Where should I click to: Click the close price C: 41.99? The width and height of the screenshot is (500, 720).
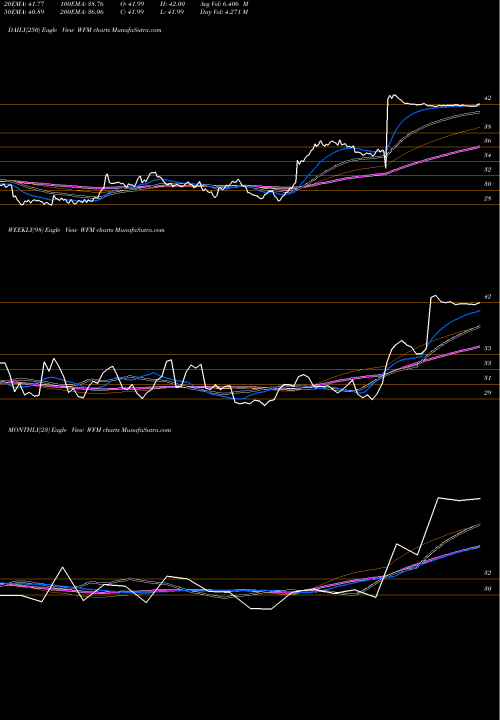(132, 12)
